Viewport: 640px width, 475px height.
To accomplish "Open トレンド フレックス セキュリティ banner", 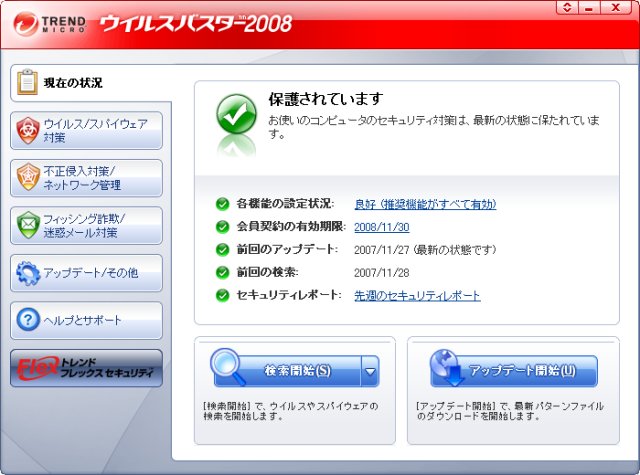I will 86,368.
